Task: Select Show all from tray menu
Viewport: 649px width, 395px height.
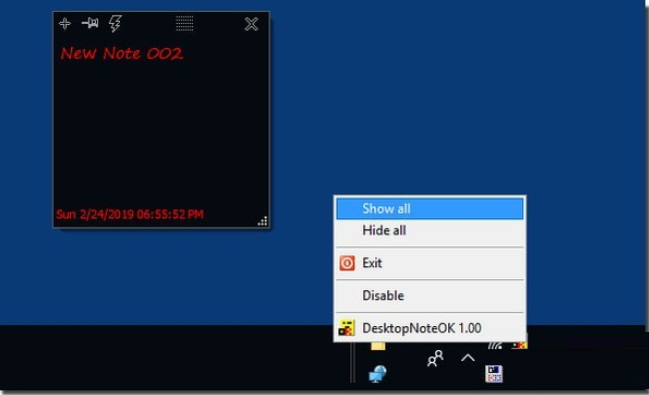Action: coord(430,209)
